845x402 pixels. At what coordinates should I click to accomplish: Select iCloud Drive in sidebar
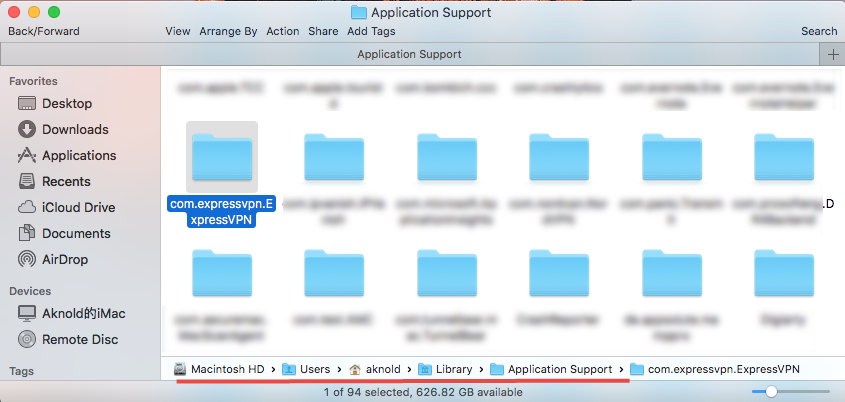(x=78, y=207)
